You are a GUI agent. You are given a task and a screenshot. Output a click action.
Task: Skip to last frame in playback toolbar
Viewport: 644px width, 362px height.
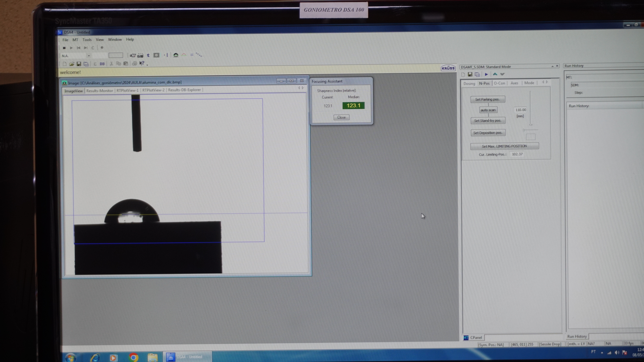[x=86, y=48]
